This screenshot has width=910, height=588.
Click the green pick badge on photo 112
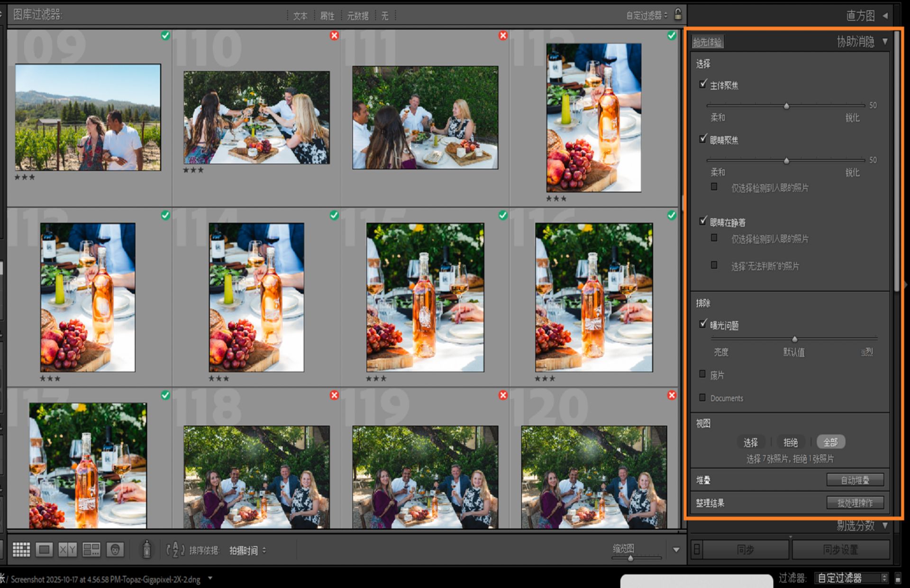pyautogui.click(x=672, y=36)
